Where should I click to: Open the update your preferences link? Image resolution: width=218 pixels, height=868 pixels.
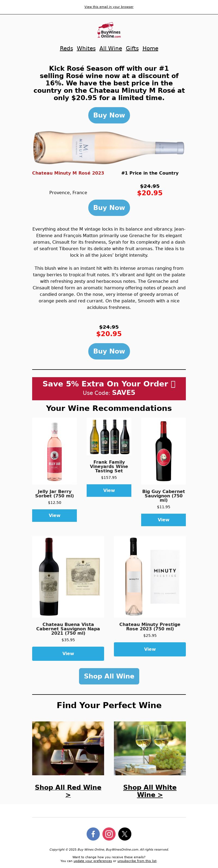click(x=93, y=861)
